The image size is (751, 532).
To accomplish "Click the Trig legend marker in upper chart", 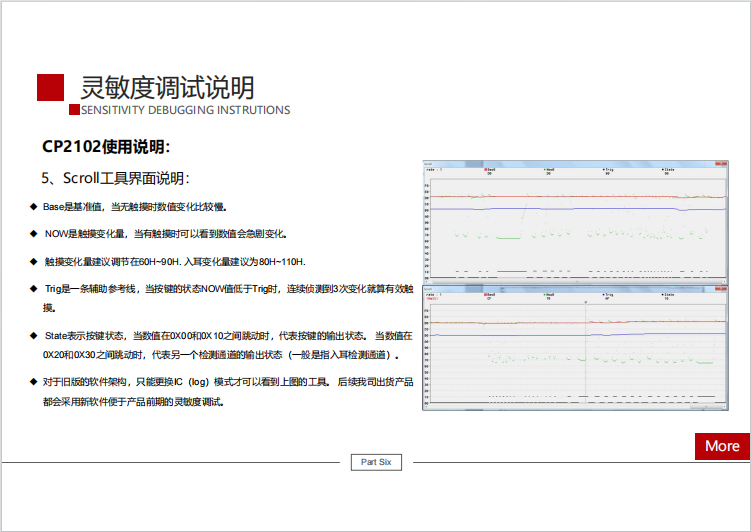I will pyautogui.click(x=604, y=170).
